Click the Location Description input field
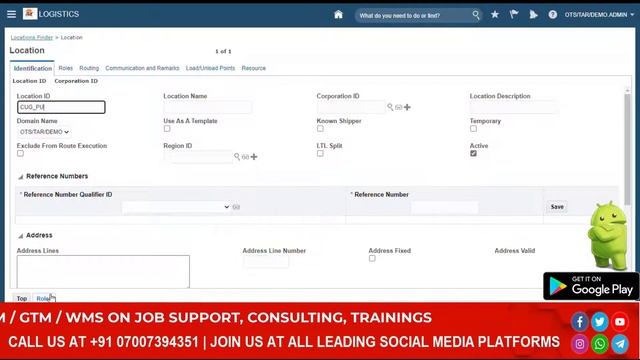The height and width of the screenshot is (360, 640). point(514,107)
